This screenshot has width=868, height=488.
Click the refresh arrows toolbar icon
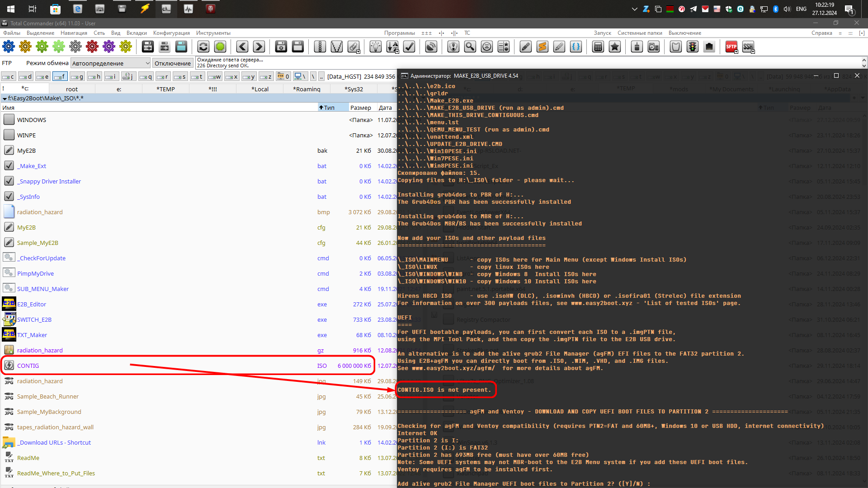point(203,47)
